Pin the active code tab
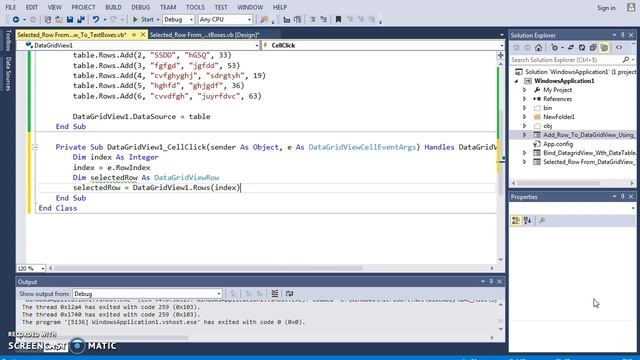 [134, 35]
